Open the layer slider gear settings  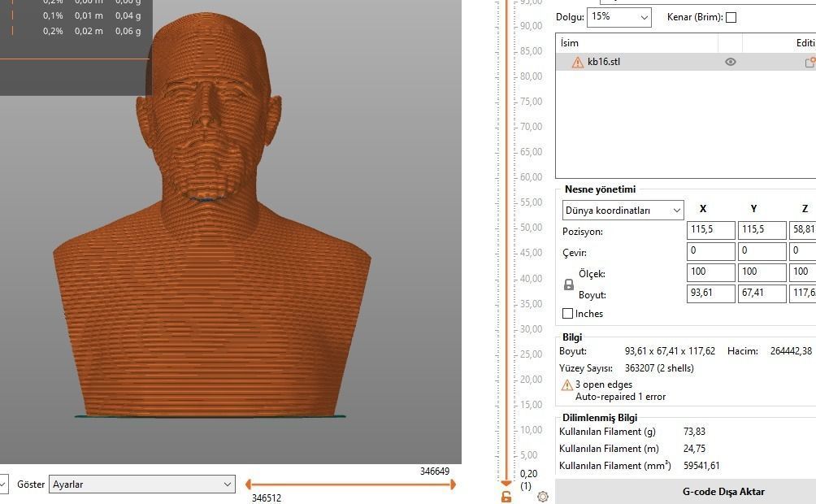click(543, 497)
